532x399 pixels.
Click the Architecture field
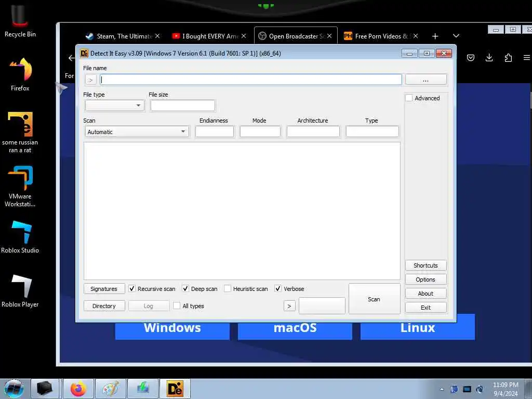[313, 131]
